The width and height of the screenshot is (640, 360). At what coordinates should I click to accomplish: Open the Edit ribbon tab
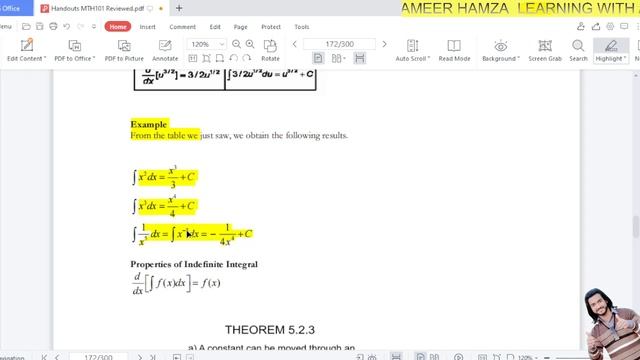pyautogui.click(x=215, y=27)
